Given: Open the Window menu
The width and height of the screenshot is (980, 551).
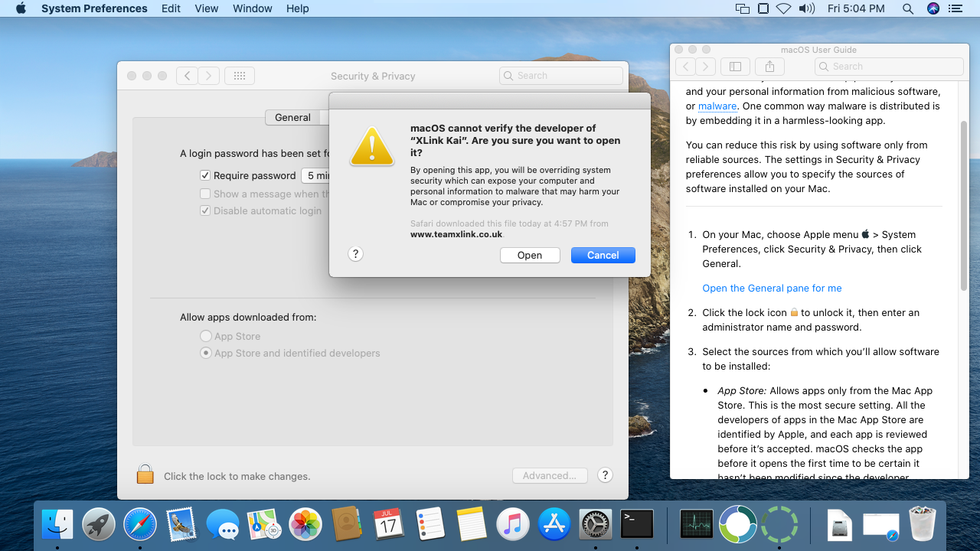Looking at the screenshot, I should tap(252, 8).
